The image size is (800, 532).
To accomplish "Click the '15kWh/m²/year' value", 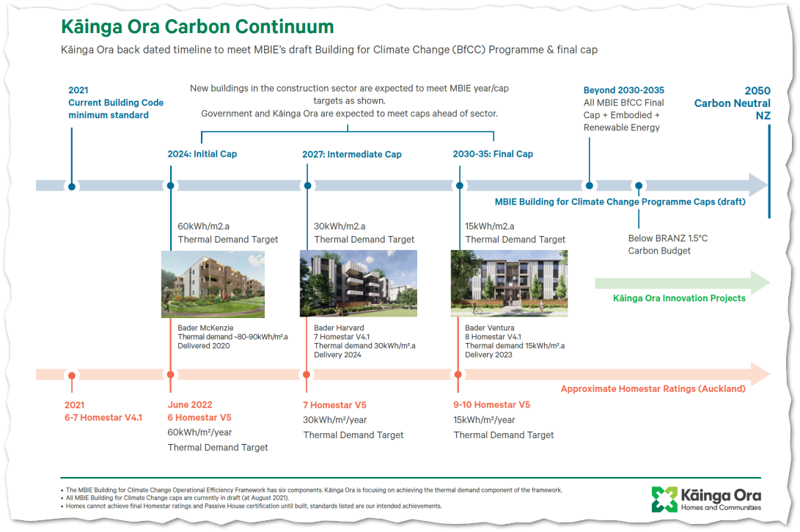I will click(484, 420).
